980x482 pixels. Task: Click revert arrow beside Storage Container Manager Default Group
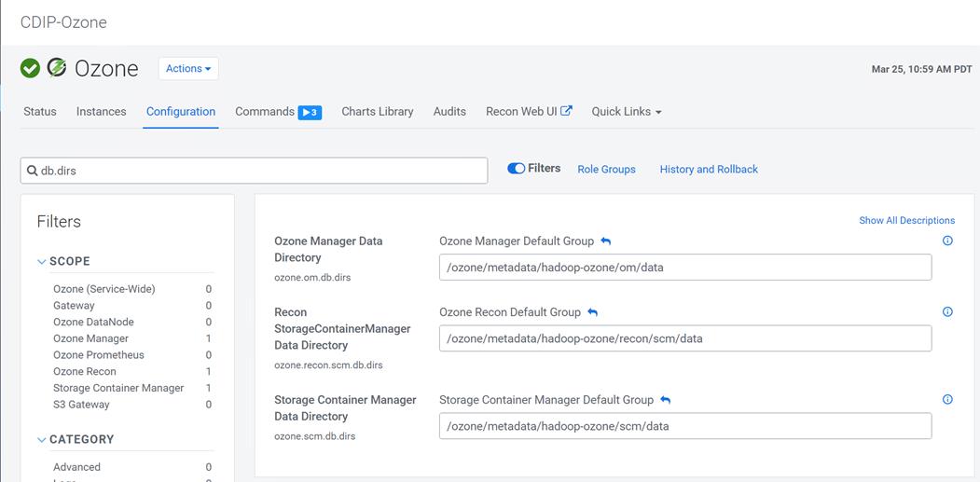666,400
